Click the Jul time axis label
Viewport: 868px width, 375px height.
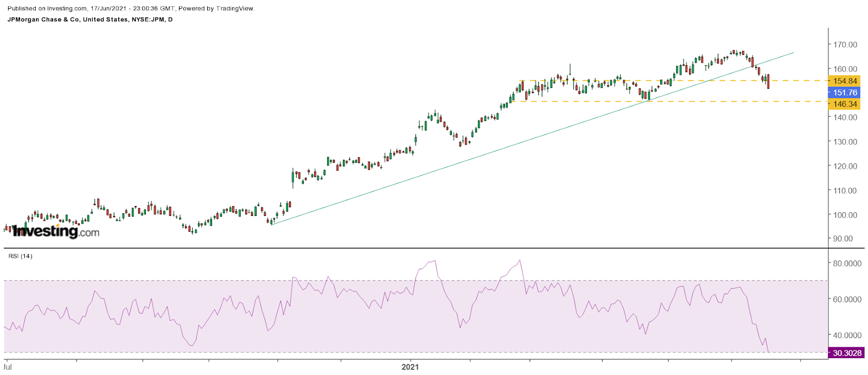8,367
